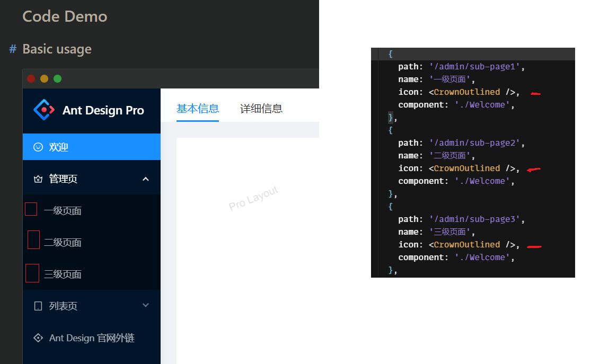
Task: Click the green traffic light dot
Action: click(x=57, y=78)
